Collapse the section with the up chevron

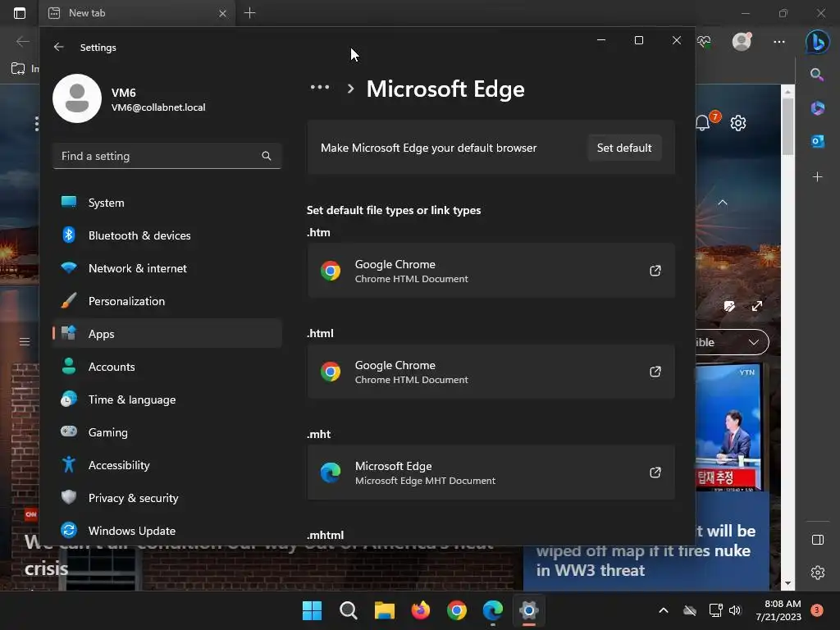(723, 203)
